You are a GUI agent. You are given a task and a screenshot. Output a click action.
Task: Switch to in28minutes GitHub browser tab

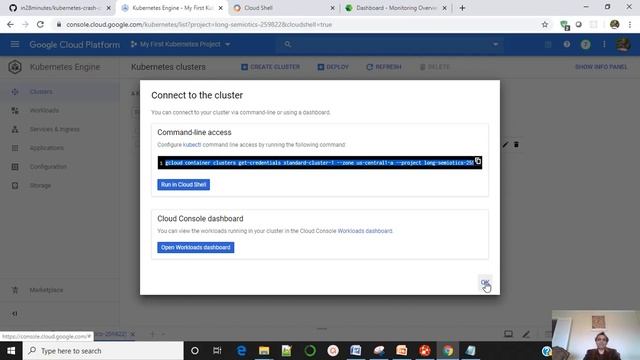click(x=59, y=8)
